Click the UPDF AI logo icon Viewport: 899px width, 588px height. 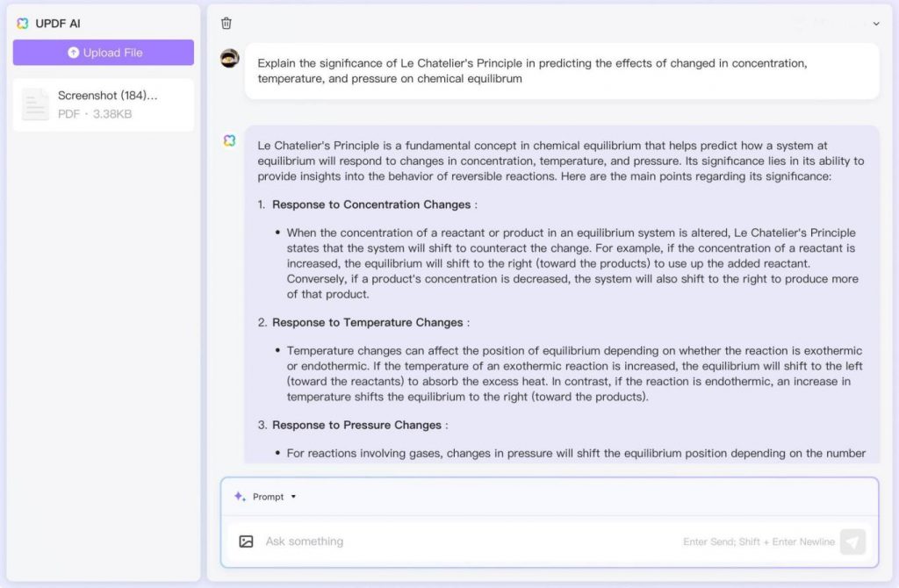coord(23,24)
